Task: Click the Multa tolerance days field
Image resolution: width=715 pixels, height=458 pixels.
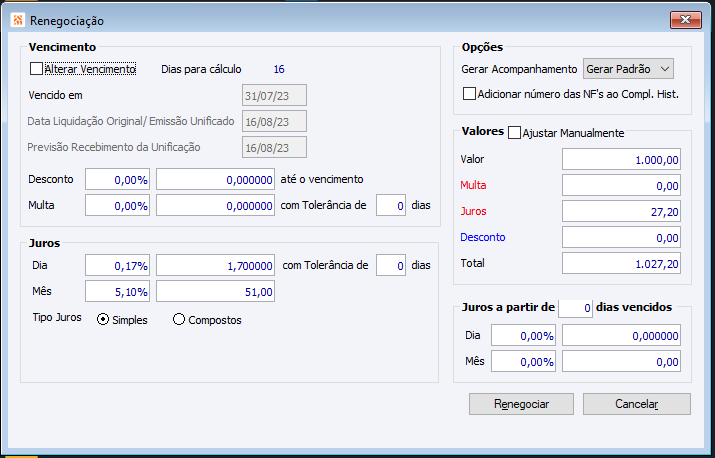Action: point(392,205)
